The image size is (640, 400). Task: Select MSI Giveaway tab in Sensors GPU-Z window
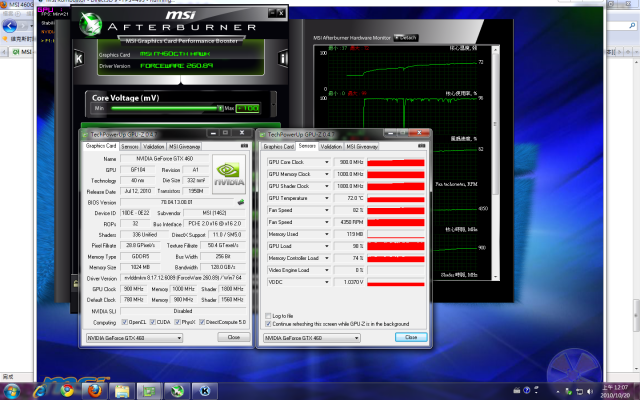point(362,147)
